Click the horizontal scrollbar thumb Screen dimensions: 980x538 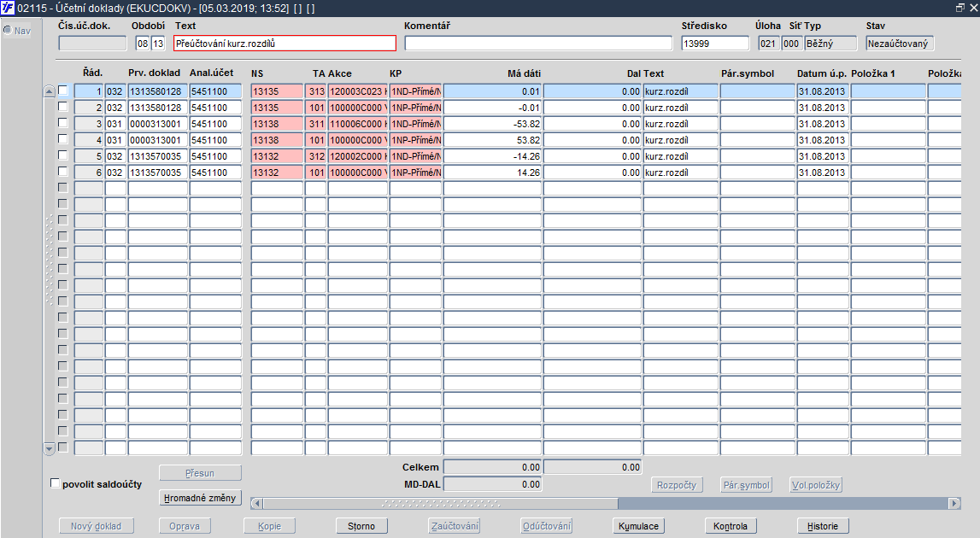tap(441, 504)
